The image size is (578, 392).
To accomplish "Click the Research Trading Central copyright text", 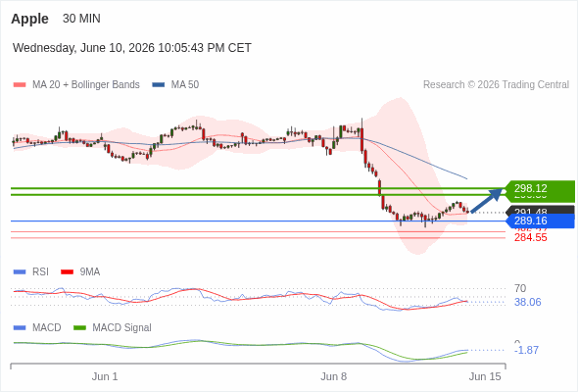I will [x=496, y=85].
